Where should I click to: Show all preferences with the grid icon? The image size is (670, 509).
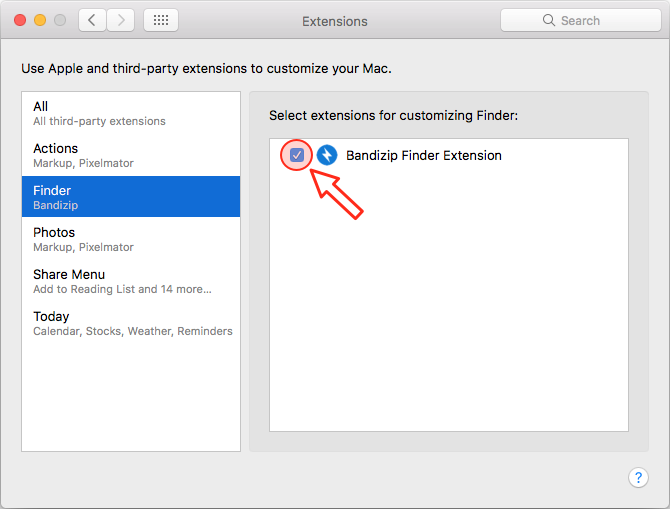(x=161, y=20)
